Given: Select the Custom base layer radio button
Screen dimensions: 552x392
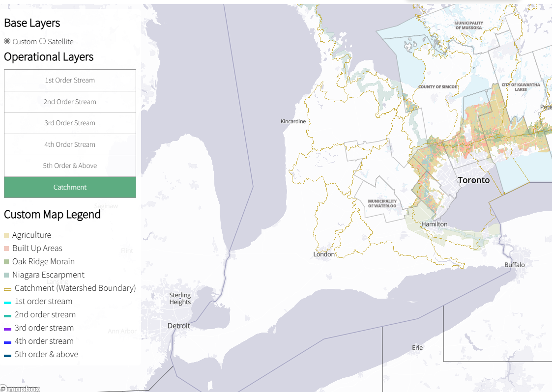Looking at the screenshot, I should click(7, 41).
